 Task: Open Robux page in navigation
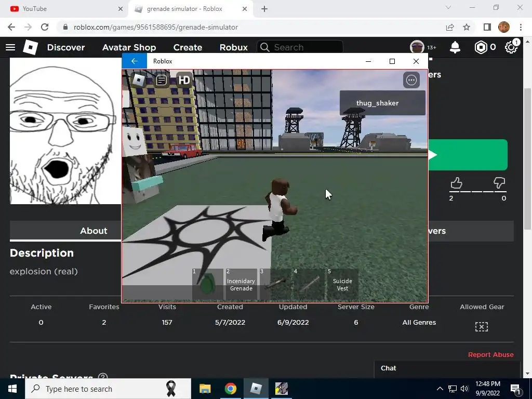click(x=234, y=47)
